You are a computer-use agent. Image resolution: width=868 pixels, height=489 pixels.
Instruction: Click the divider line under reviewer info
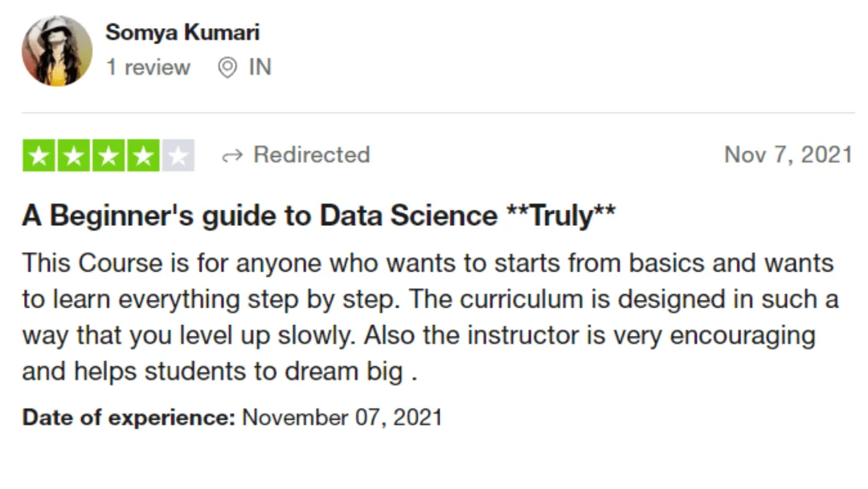(x=439, y=113)
